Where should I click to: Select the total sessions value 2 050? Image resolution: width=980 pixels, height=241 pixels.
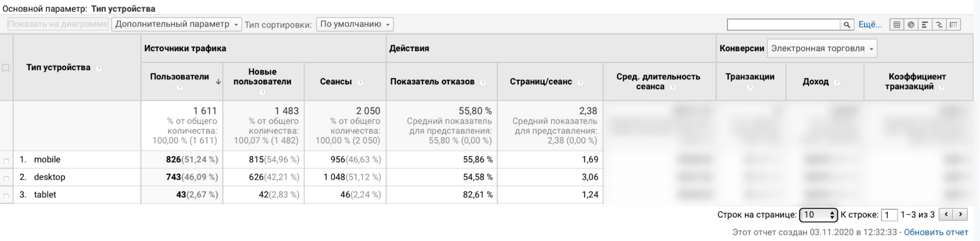(368, 111)
